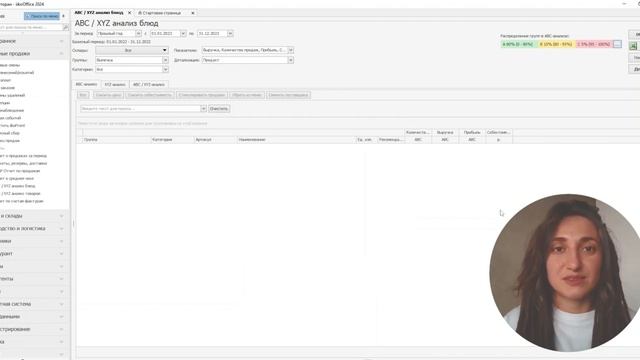Open the start date picker 01.01.2023
The image size is (640, 360).
pos(183,33)
